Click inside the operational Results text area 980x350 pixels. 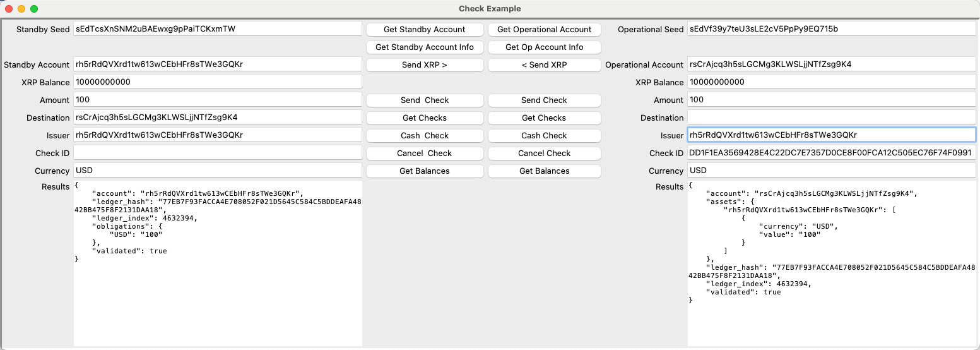pos(832,322)
